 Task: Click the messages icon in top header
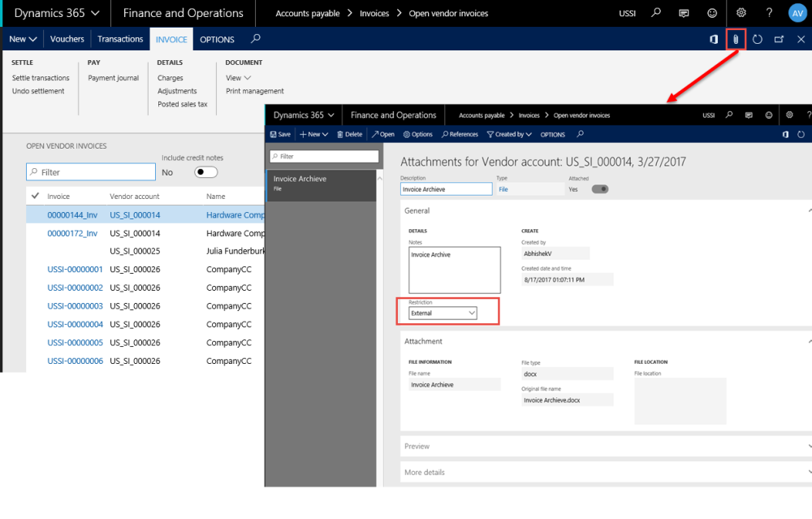pyautogui.click(x=684, y=13)
